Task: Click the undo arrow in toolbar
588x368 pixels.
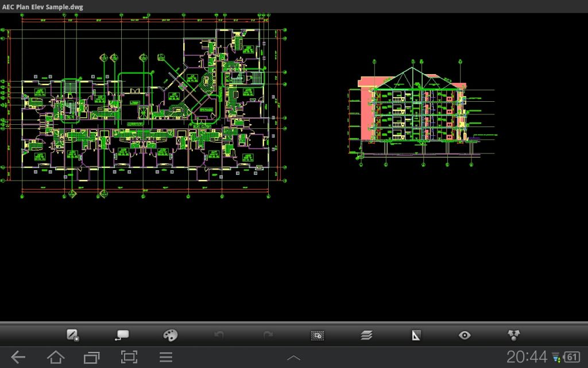Action: coord(219,335)
